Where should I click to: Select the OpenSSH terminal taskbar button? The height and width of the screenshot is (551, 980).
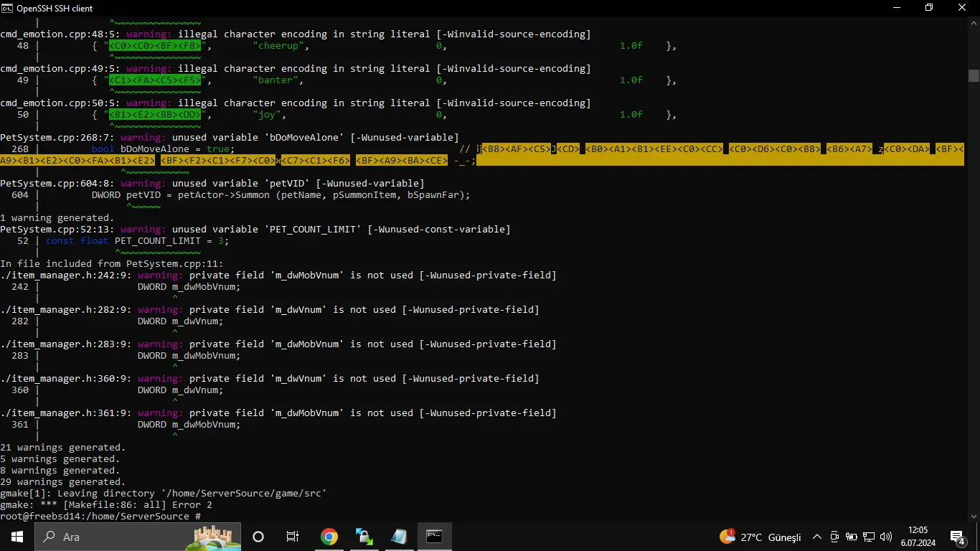[x=435, y=537]
